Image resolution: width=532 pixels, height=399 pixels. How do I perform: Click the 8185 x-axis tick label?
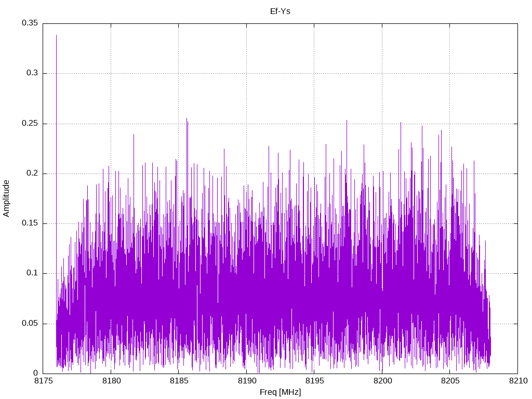click(179, 381)
